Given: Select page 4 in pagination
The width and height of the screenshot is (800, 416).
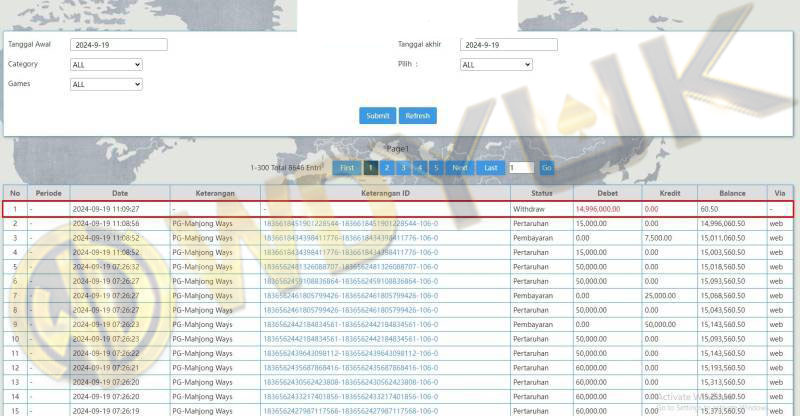Looking at the screenshot, I should pos(420,168).
